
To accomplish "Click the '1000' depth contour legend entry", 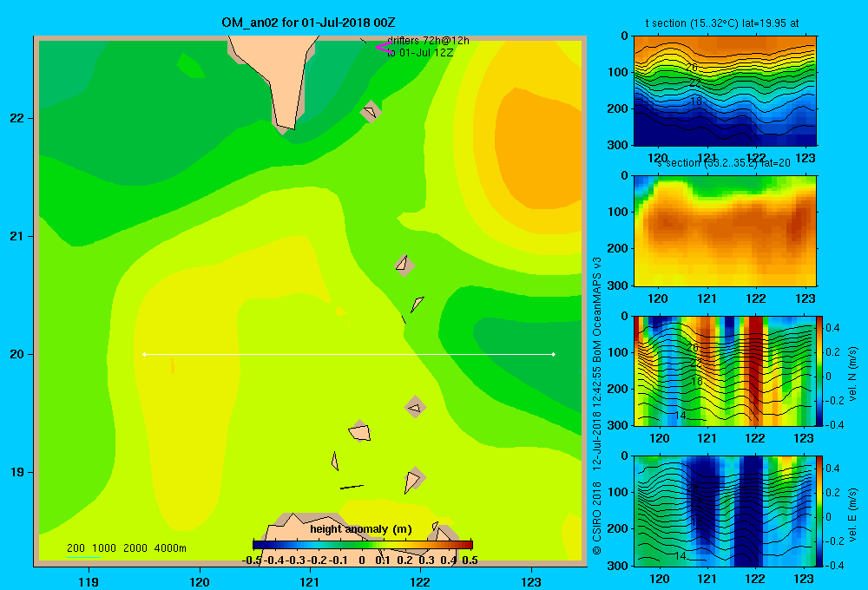I will (x=104, y=548).
